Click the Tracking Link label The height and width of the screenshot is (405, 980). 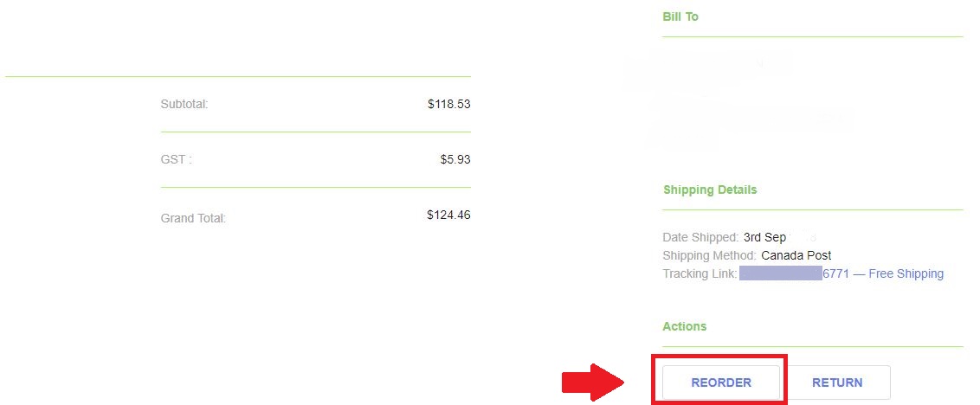tap(700, 273)
